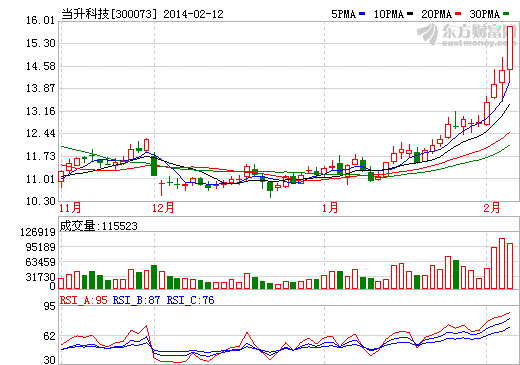
Task: Select the date 2014-02-12 in the title
Action: [x=193, y=14]
